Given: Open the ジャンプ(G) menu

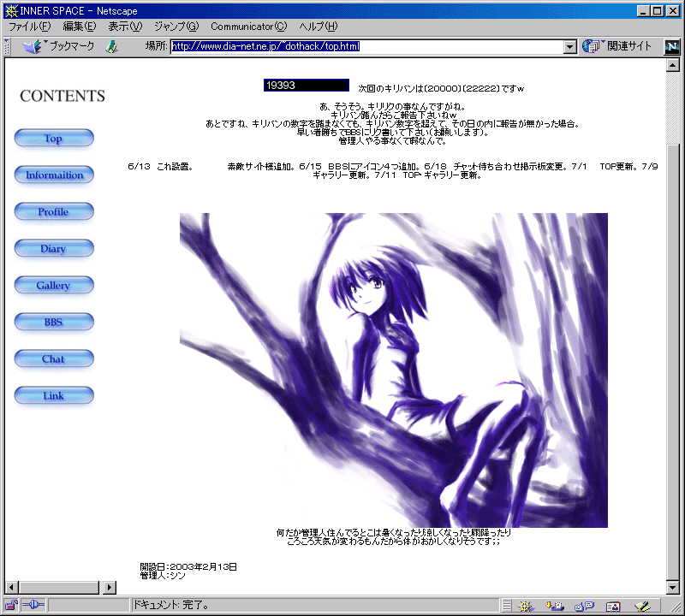Looking at the screenshot, I should tap(176, 27).
